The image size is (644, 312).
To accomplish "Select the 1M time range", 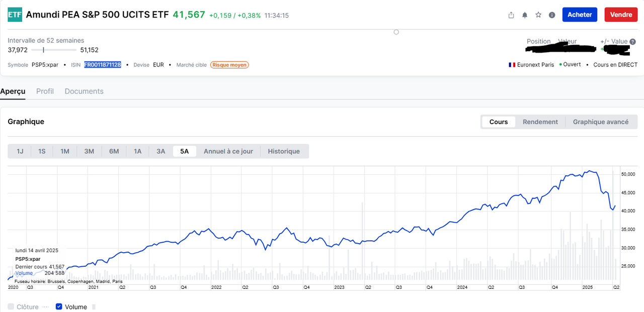I will tap(65, 151).
